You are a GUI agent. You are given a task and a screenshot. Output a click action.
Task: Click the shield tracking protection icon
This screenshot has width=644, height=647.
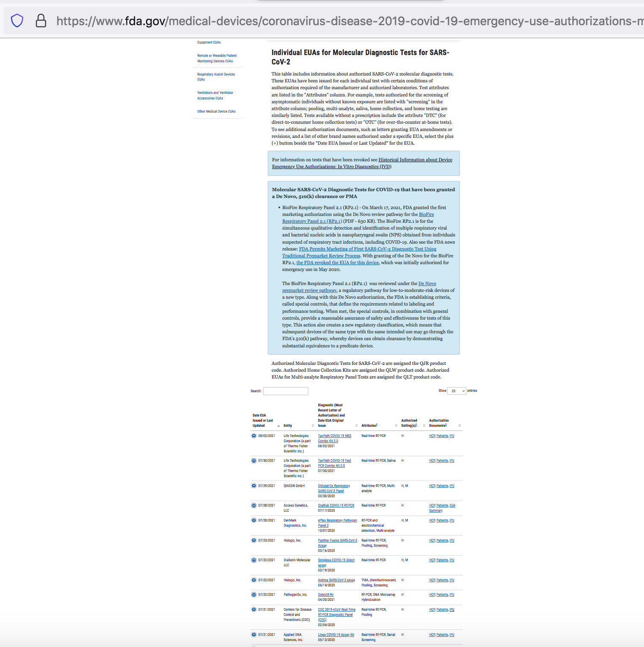[17, 20]
